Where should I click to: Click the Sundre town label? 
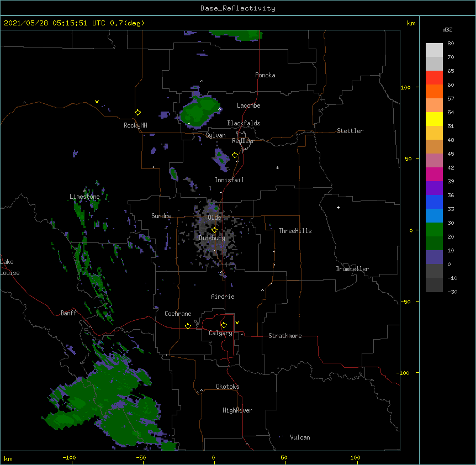coord(161,216)
